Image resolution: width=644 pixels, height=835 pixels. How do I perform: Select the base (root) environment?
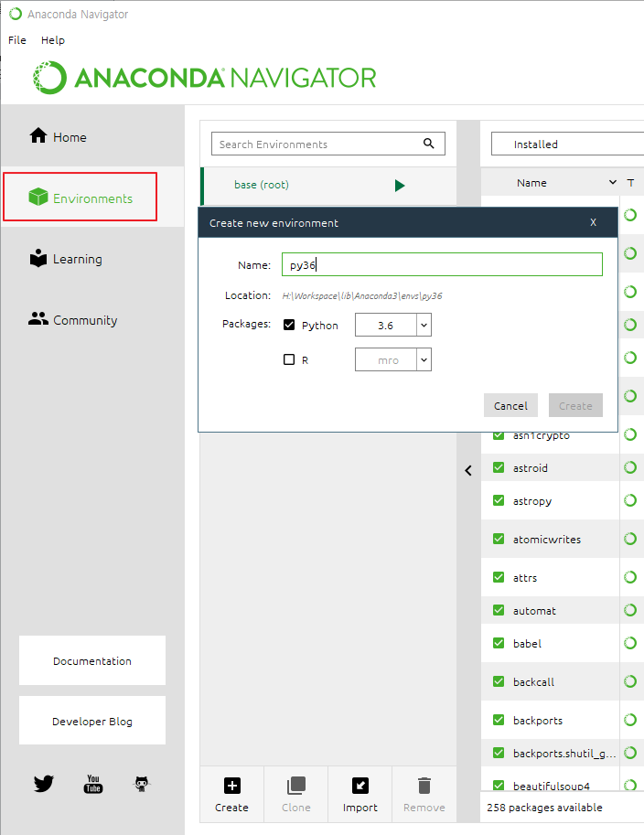pos(328,186)
